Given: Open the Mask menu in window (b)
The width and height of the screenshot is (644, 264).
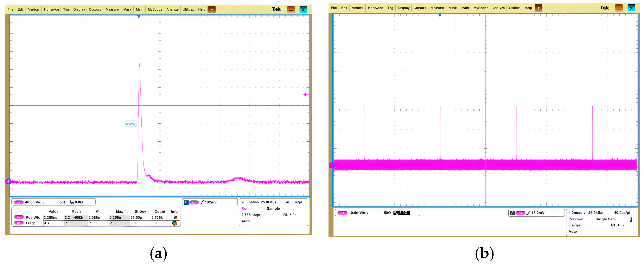Looking at the screenshot, I should tap(453, 8).
